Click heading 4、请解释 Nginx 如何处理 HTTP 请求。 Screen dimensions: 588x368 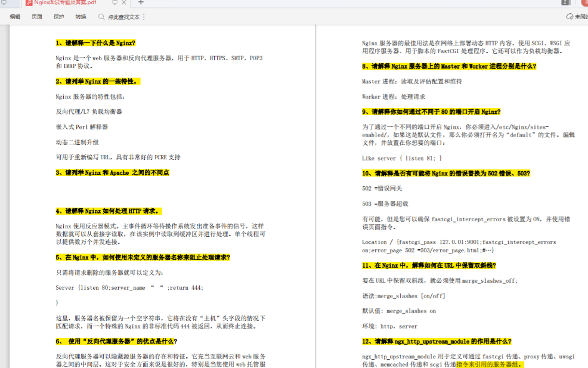(109, 211)
